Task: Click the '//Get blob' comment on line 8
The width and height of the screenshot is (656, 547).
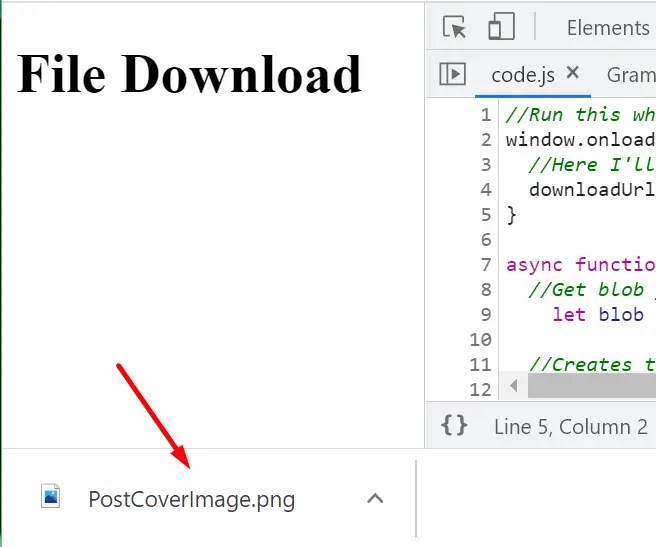Action: point(586,290)
